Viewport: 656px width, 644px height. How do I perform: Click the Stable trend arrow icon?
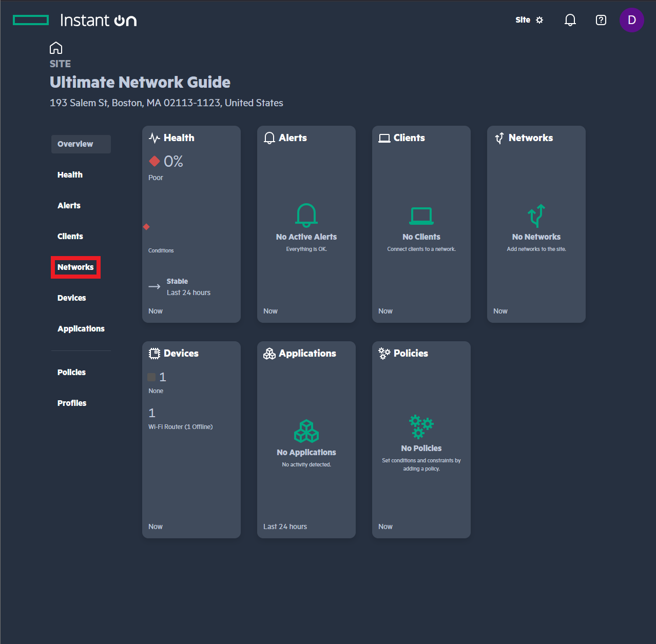tap(155, 286)
